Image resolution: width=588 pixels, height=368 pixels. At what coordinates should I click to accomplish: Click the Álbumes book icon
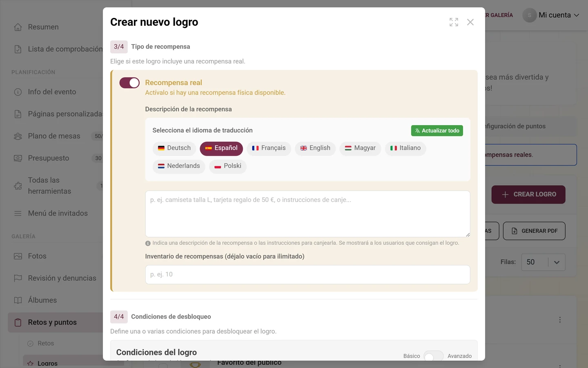(18, 300)
